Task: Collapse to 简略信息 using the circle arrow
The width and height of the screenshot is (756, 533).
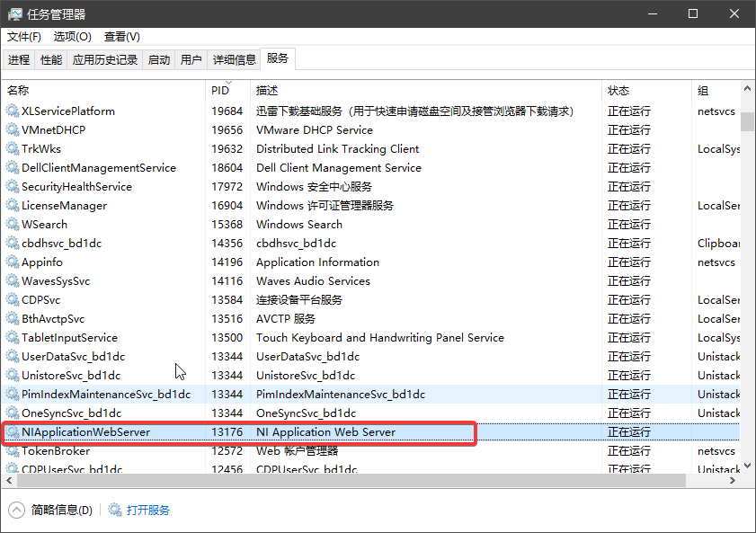Action: [x=16, y=510]
